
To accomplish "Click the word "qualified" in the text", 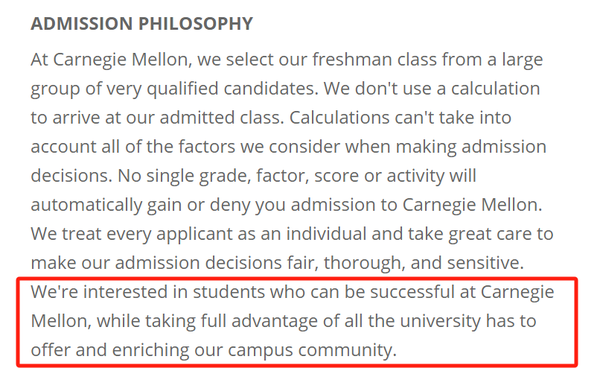I will (x=183, y=89).
